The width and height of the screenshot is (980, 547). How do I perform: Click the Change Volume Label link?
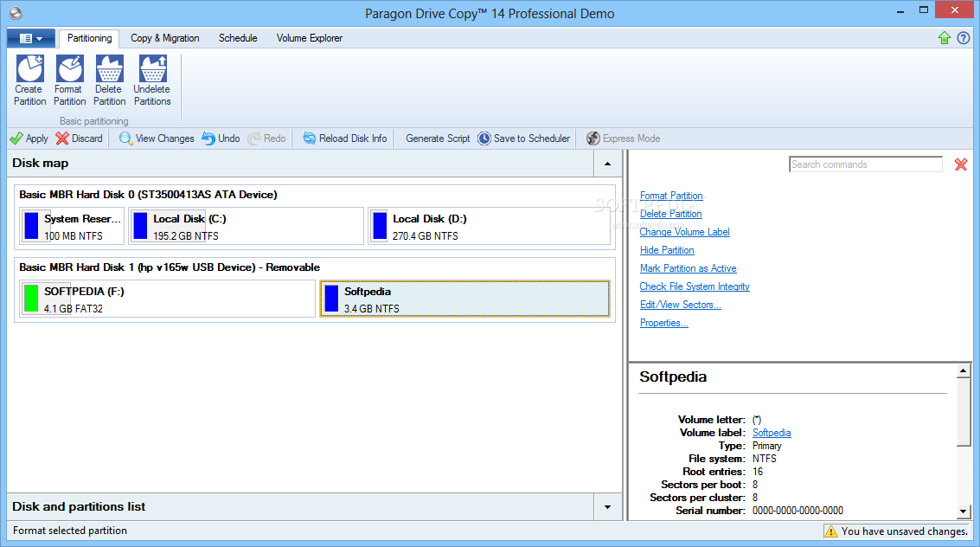coord(684,232)
